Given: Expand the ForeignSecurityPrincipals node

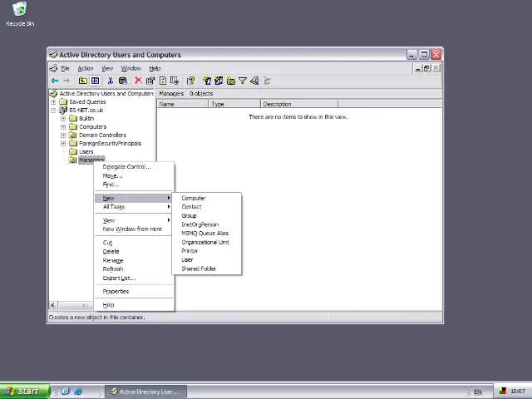Looking at the screenshot, I should point(63,144).
